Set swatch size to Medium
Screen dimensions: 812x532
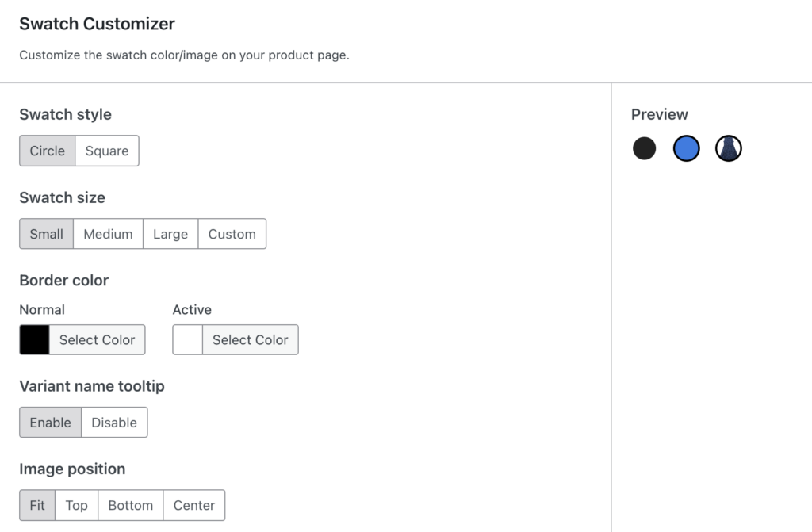coord(108,234)
